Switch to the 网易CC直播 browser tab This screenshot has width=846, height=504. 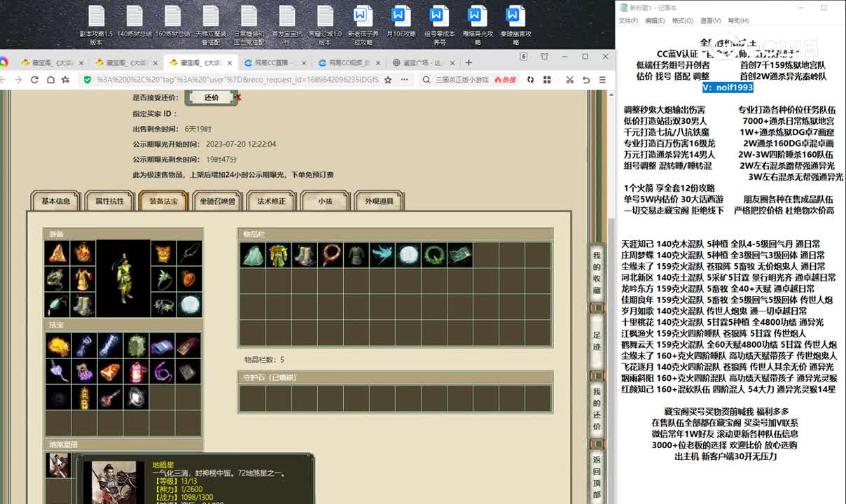coord(275,62)
